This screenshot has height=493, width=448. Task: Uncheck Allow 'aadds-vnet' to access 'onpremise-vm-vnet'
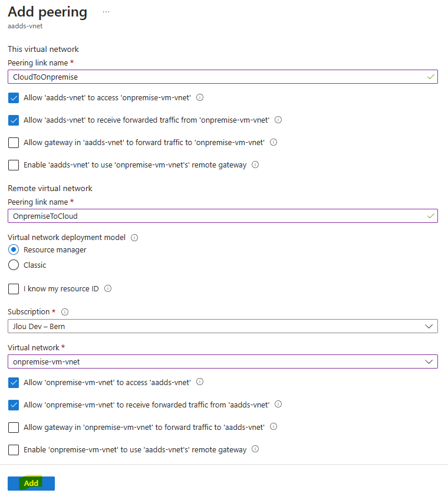14,98
